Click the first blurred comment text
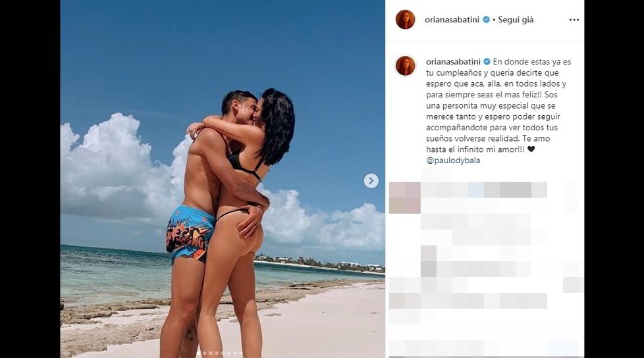This screenshot has height=358, width=644. pos(485,190)
